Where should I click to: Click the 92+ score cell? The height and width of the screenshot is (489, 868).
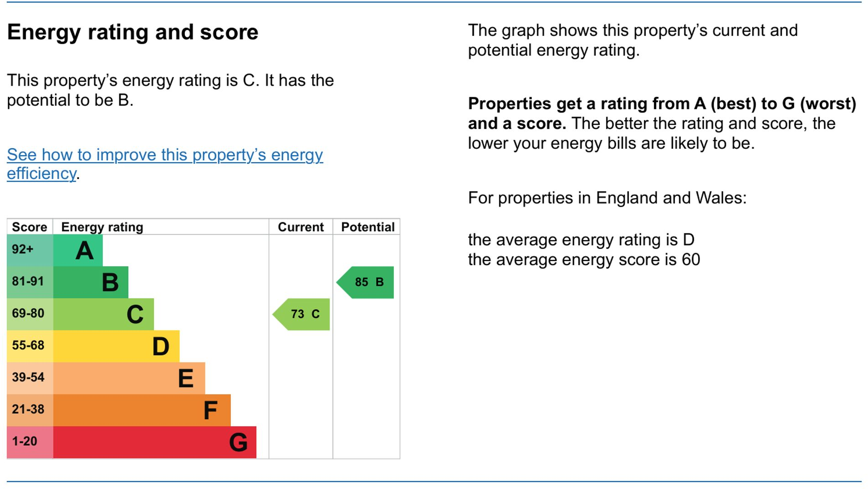click(30, 250)
